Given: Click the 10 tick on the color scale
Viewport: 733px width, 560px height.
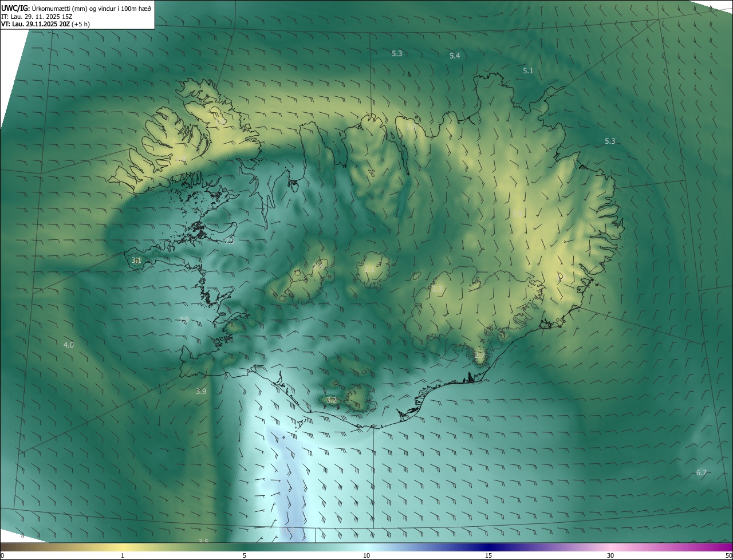Looking at the screenshot, I should point(366,555).
